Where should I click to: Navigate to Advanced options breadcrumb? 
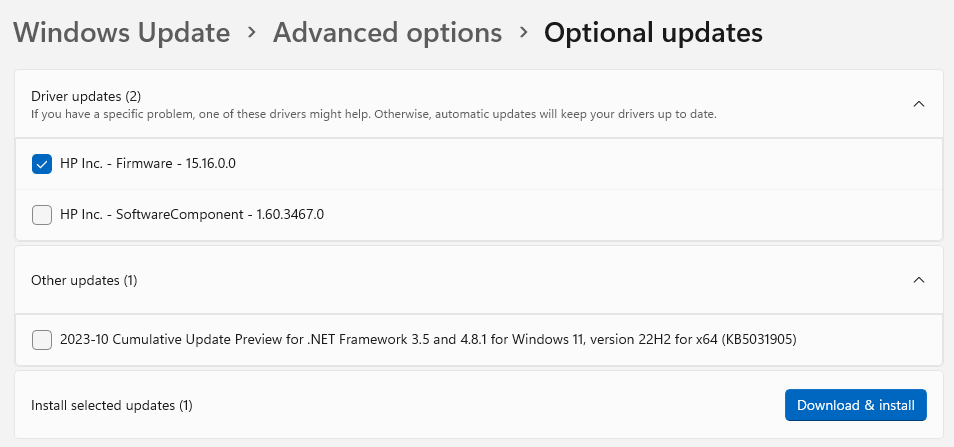pyautogui.click(x=387, y=33)
